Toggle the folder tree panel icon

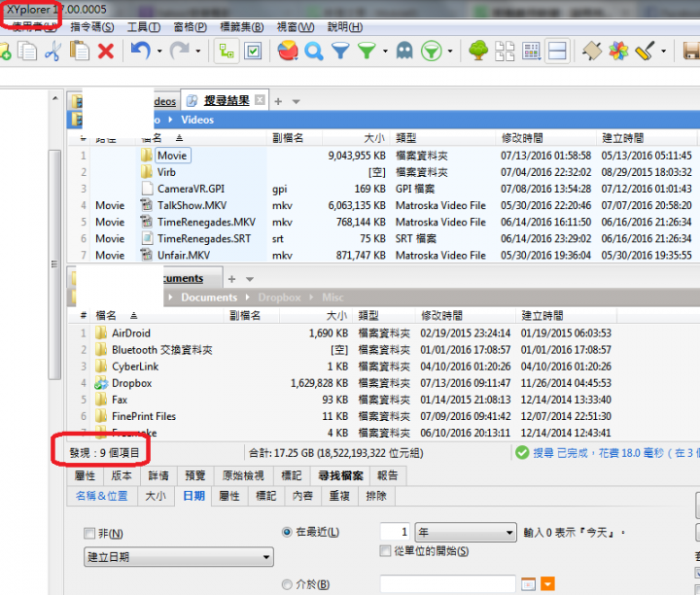coord(227,51)
